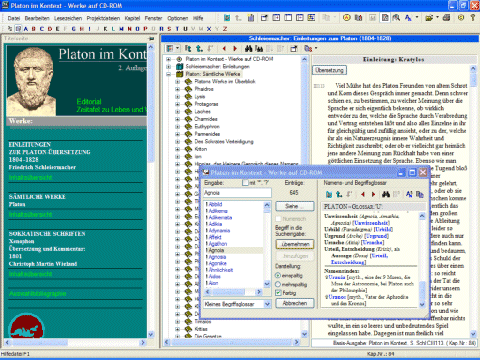Jump to letter P in the alphabet bar
480x360 pixels.
tap(145, 29)
